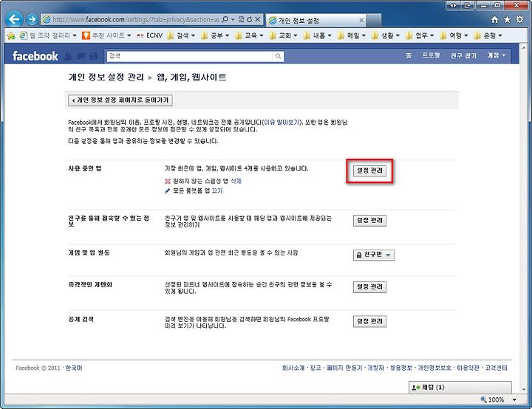Expand the 은행 favorites folder
532x409 pixels.
pyautogui.click(x=488, y=35)
